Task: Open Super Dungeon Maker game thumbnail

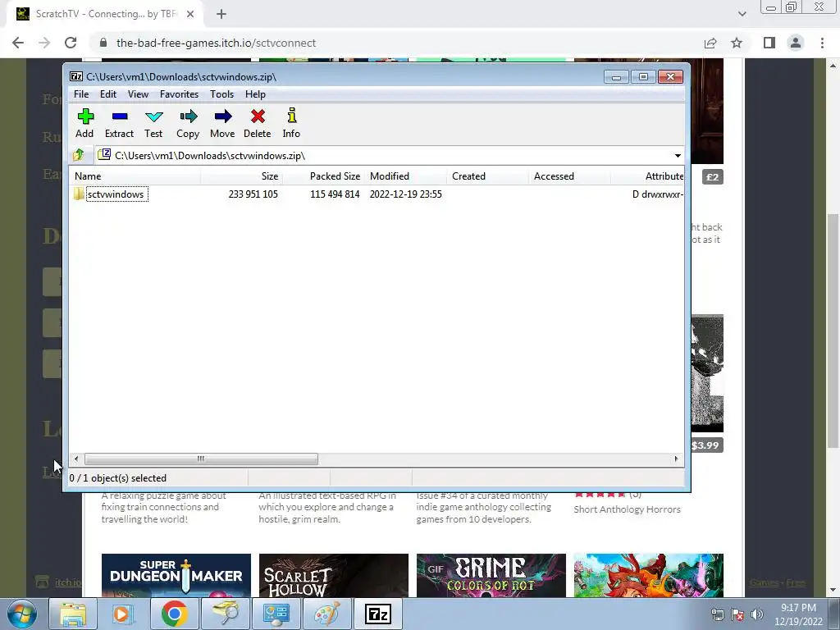Action: (x=176, y=575)
